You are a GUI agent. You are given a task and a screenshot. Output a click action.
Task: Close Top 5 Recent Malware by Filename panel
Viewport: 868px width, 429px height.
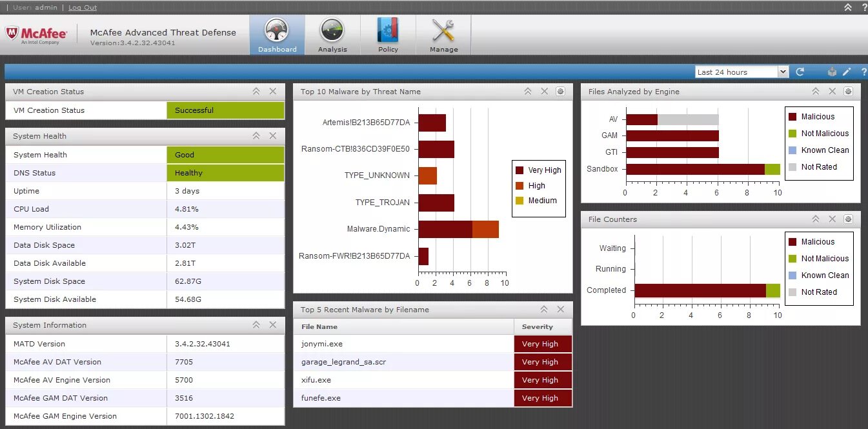[x=561, y=310]
